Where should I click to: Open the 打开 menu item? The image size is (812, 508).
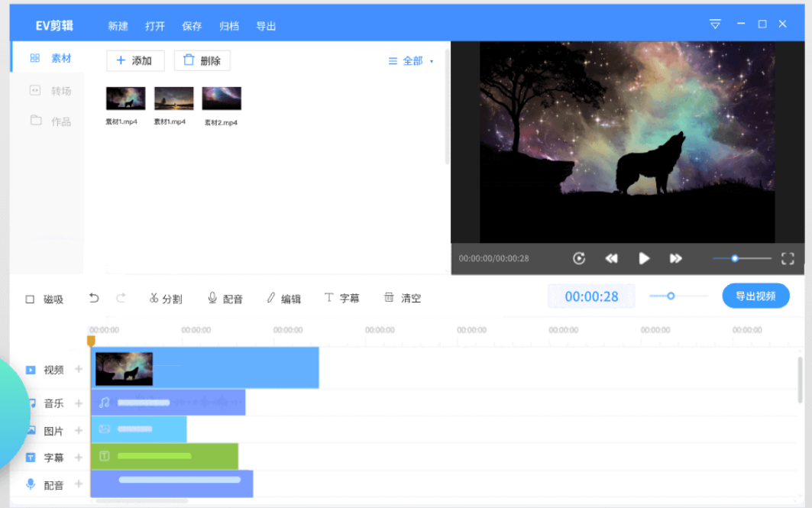(x=155, y=26)
